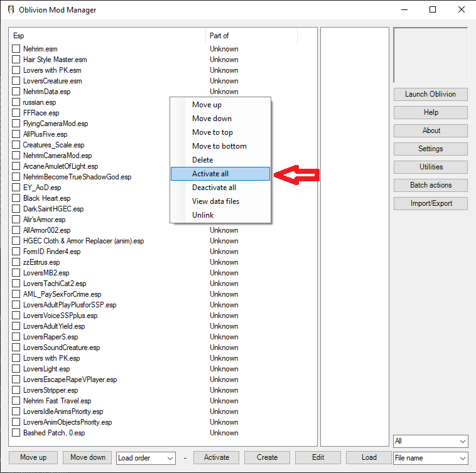Screen dimensions: 476x473
Task: Enable the LoversCreature.esm checkbox
Action: point(16,81)
